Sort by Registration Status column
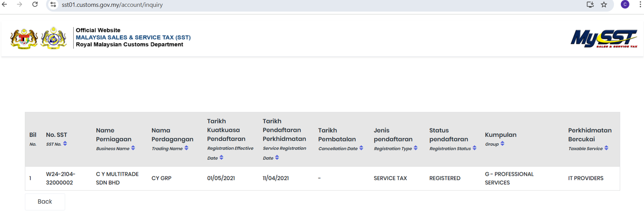This screenshot has width=644, height=224. tap(474, 148)
